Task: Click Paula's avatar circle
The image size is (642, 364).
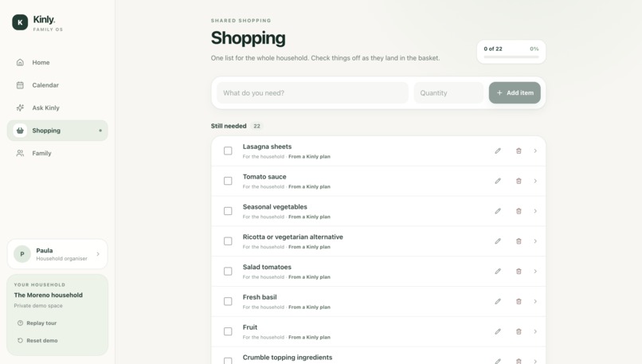Action: click(x=22, y=254)
